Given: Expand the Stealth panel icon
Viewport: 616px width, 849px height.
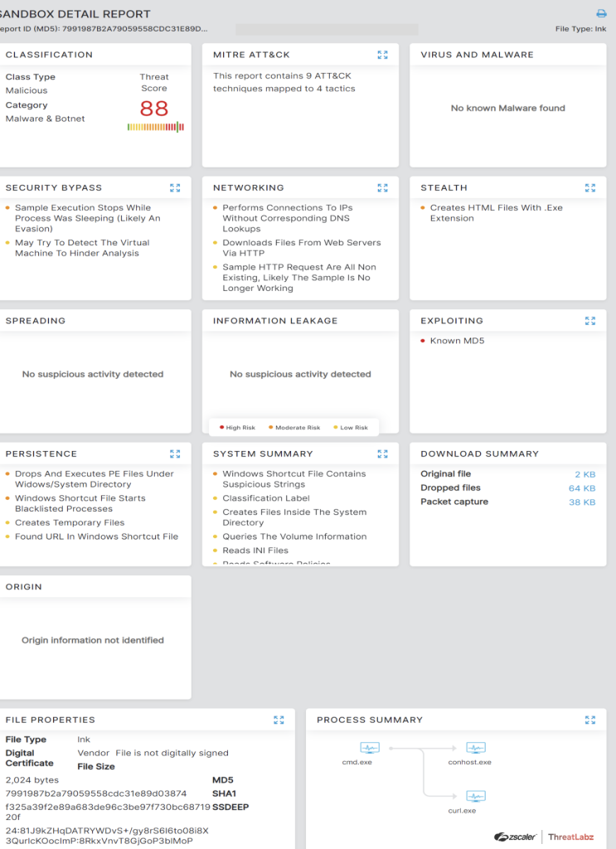Looking at the screenshot, I should (x=589, y=188).
